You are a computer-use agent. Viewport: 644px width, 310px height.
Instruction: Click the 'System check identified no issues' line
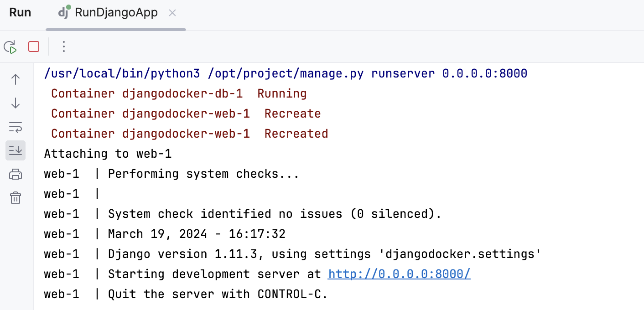(274, 213)
